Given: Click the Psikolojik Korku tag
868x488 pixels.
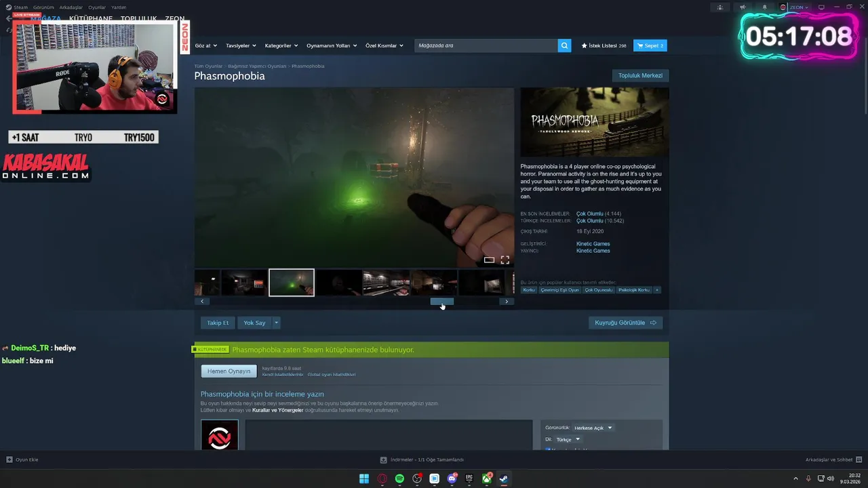Looking at the screenshot, I should (634, 290).
